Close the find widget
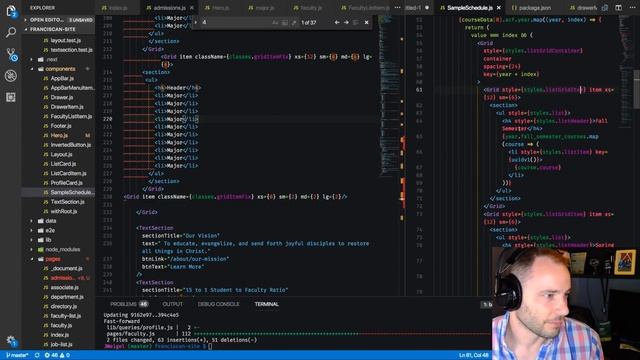 (x=366, y=22)
